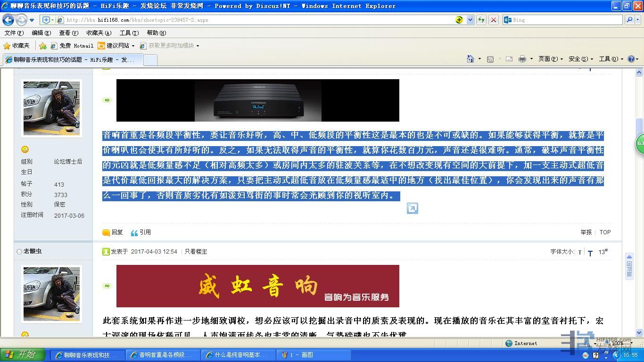Click the vertical scrollbar down arrow
The image size is (644, 362).
coord(639,332)
